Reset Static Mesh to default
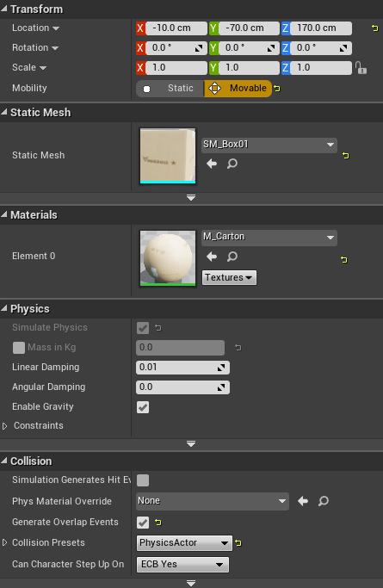The height and width of the screenshot is (588, 383). tap(345, 155)
